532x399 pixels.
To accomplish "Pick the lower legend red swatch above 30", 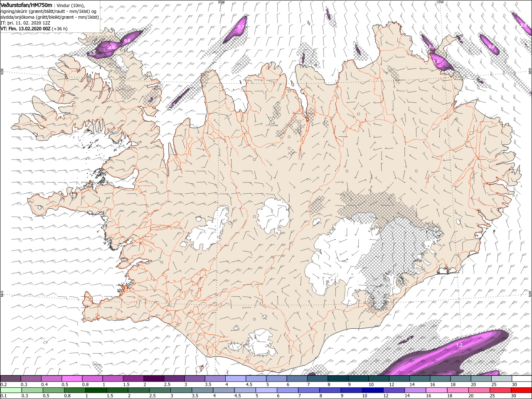I will click(522, 390).
